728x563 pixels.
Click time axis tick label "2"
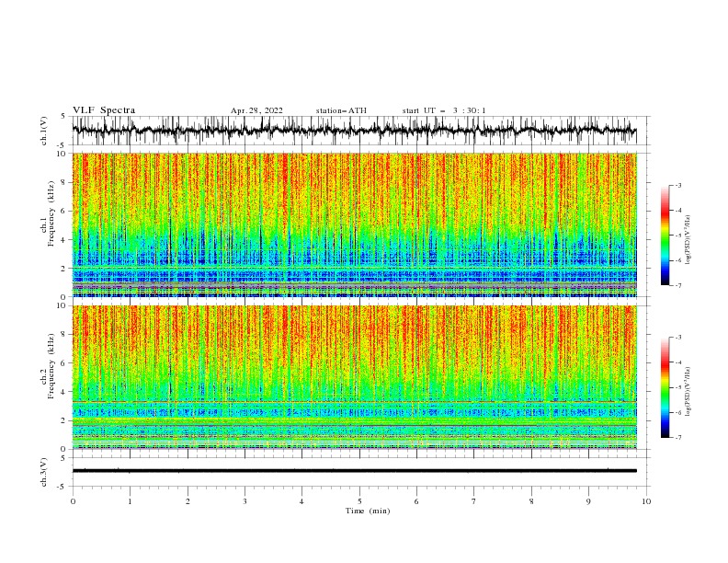click(x=188, y=501)
